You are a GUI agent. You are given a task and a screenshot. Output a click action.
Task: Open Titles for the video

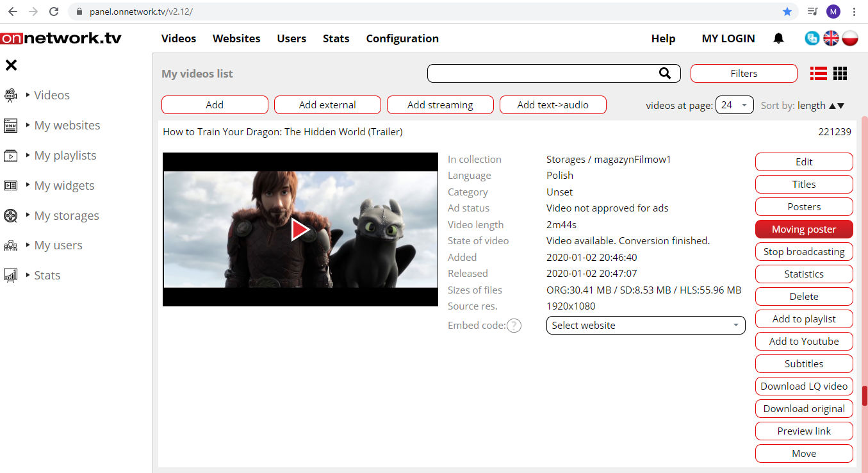click(804, 185)
